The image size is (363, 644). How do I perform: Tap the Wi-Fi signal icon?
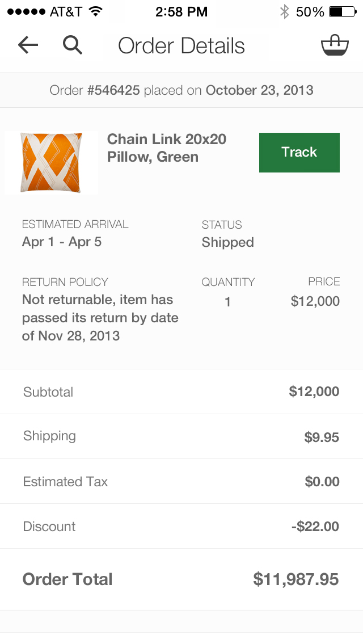(x=96, y=11)
